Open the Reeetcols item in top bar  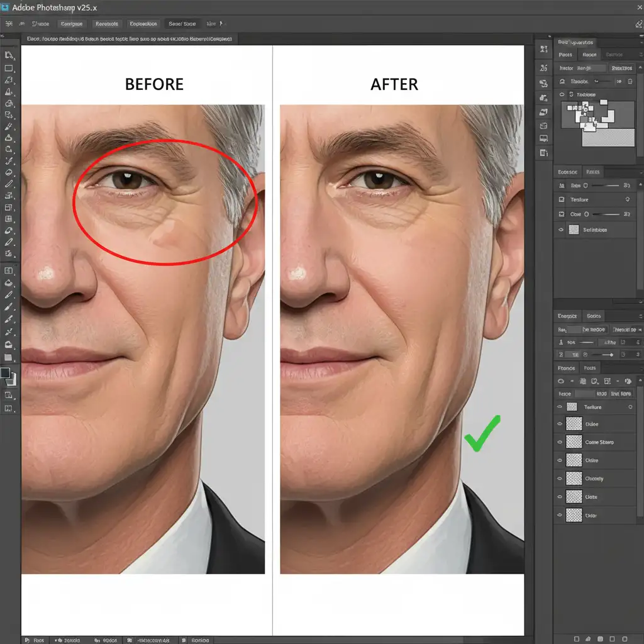(106, 24)
